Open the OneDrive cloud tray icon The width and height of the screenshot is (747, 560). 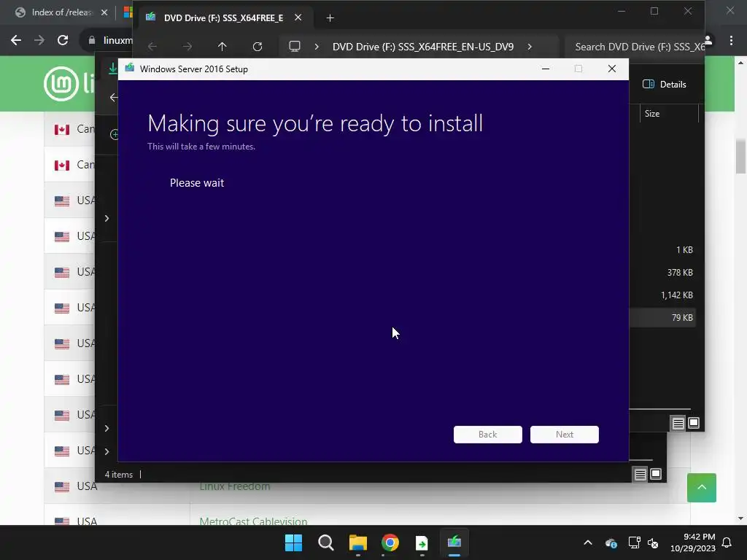611,542
